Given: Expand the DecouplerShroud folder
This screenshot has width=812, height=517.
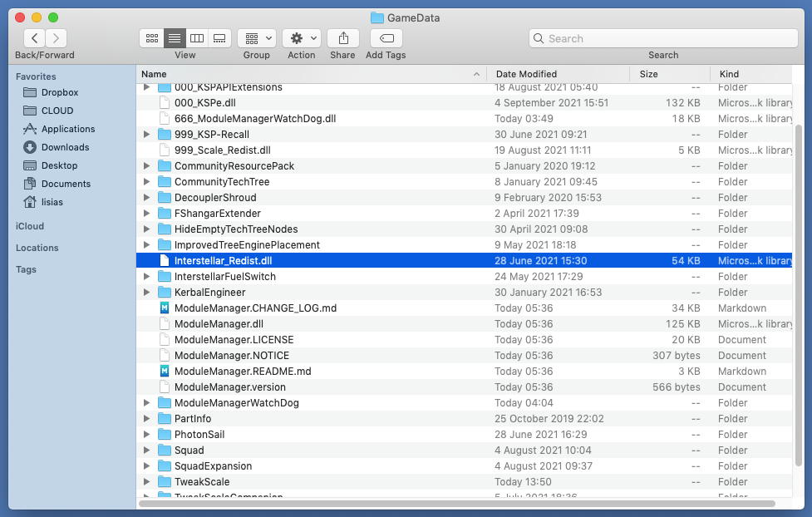Looking at the screenshot, I should (x=146, y=197).
